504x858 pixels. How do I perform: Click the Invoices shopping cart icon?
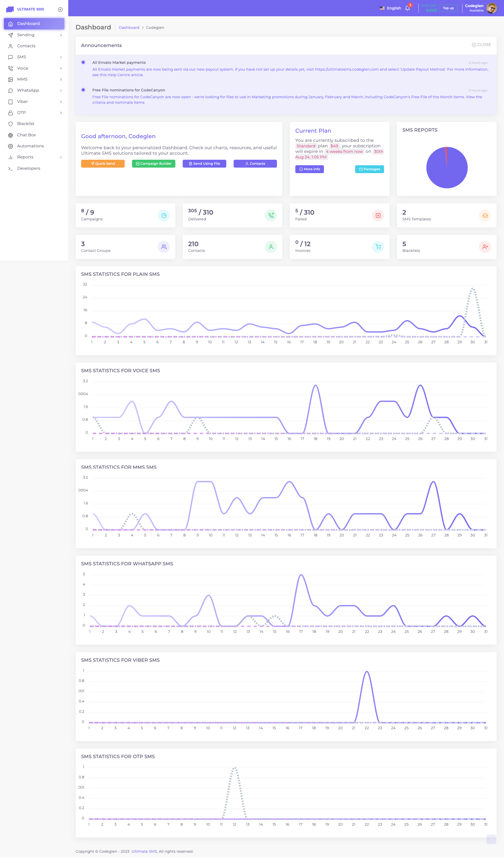pos(378,247)
